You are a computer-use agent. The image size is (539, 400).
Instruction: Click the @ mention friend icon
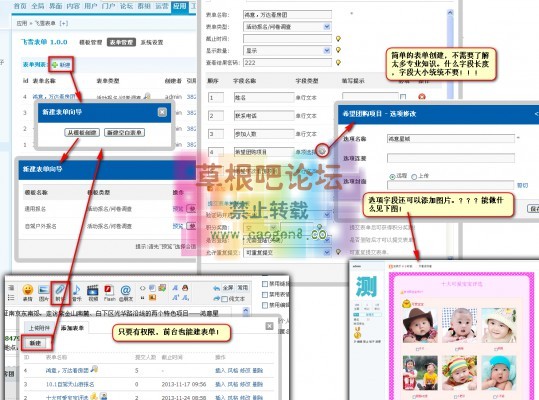(x=125, y=290)
